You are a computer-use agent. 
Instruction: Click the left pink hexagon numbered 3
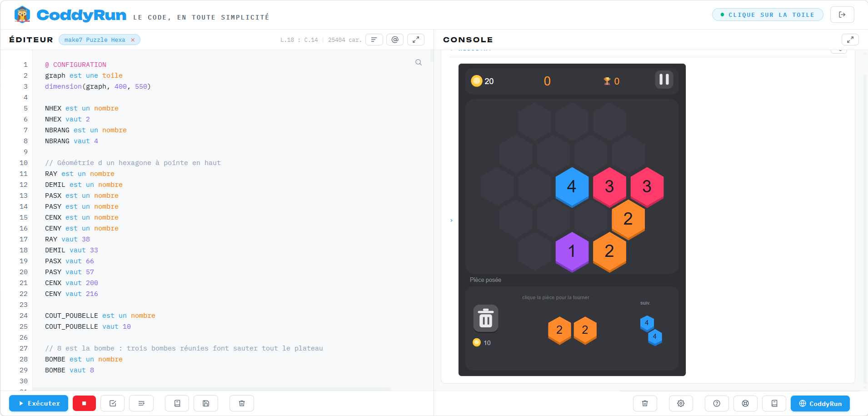pos(609,186)
